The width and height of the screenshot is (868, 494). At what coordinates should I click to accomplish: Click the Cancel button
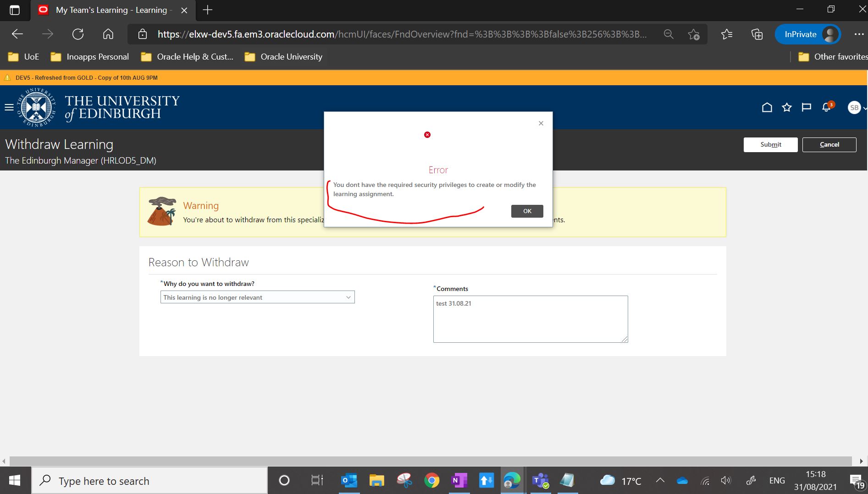click(829, 144)
